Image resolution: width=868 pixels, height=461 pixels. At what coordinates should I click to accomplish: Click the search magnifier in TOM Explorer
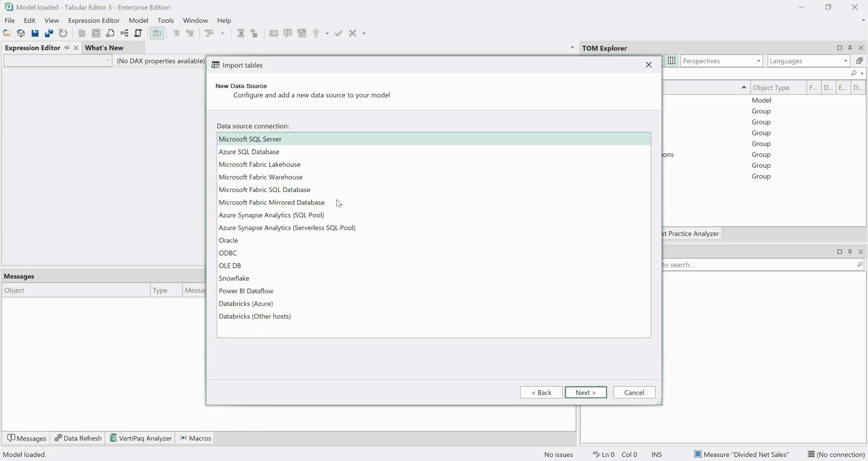pos(854,73)
